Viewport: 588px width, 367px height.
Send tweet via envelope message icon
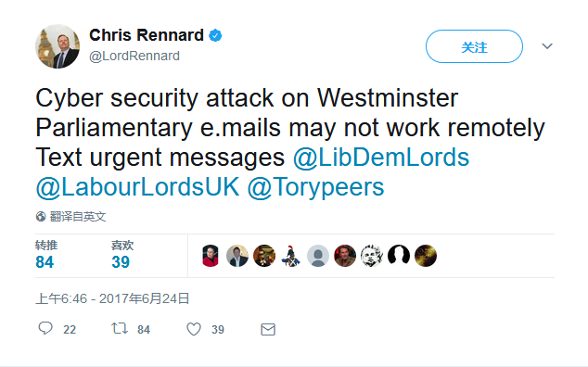click(268, 330)
